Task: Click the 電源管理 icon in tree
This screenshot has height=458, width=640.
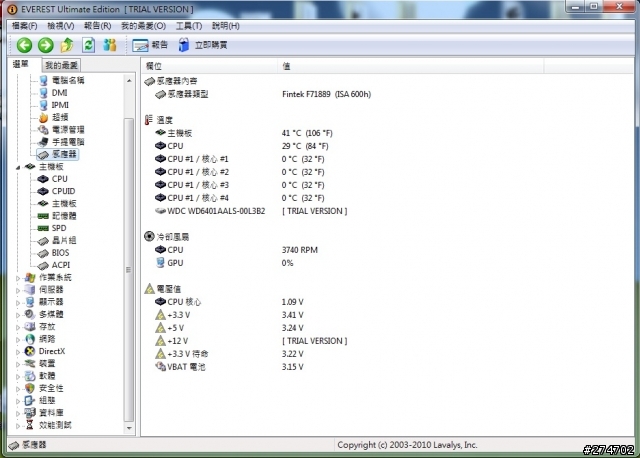Action: click(x=43, y=130)
